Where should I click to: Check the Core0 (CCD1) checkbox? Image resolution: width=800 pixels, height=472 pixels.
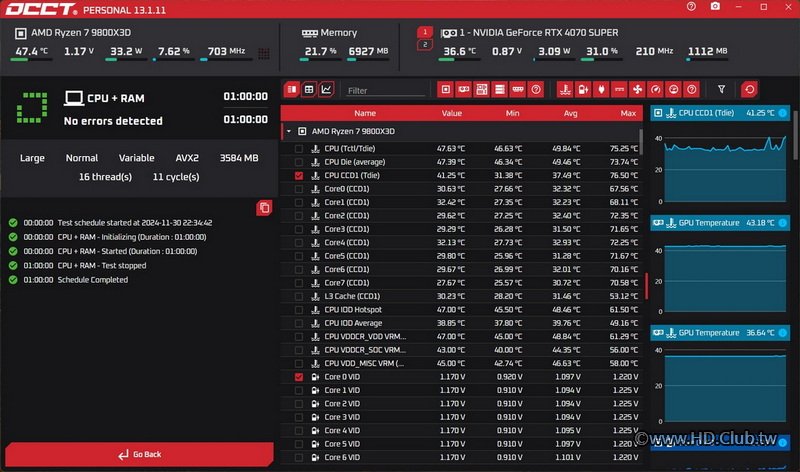point(299,189)
